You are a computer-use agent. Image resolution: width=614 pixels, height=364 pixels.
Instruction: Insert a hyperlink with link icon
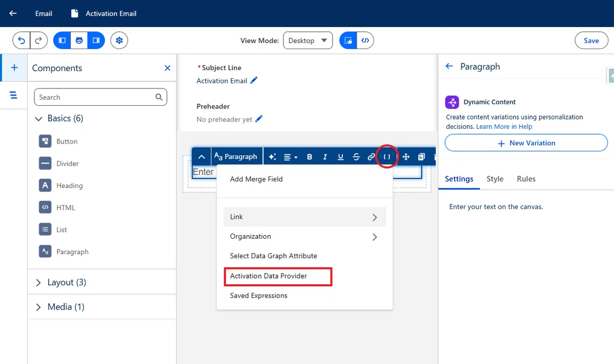(x=371, y=157)
